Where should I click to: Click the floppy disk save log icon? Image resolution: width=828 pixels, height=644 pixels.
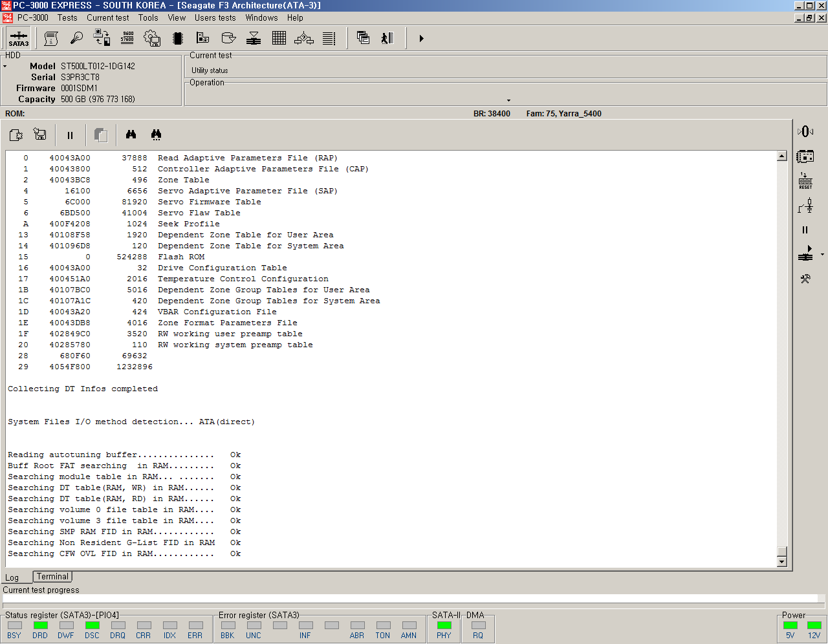point(40,134)
